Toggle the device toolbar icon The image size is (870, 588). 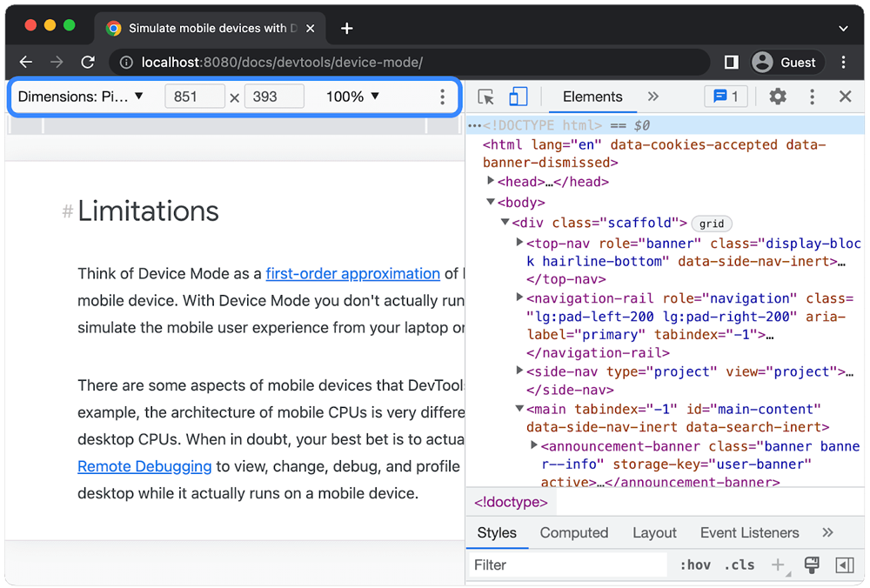click(519, 97)
